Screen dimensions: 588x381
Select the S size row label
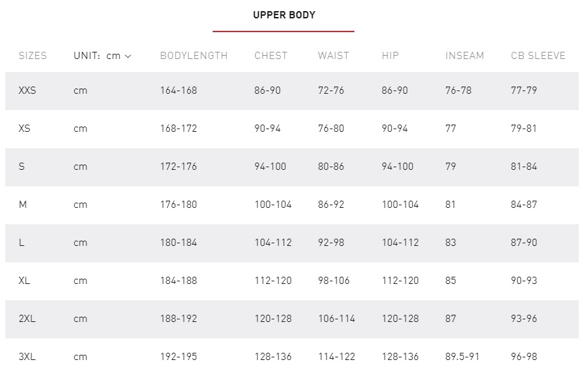point(22,167)
